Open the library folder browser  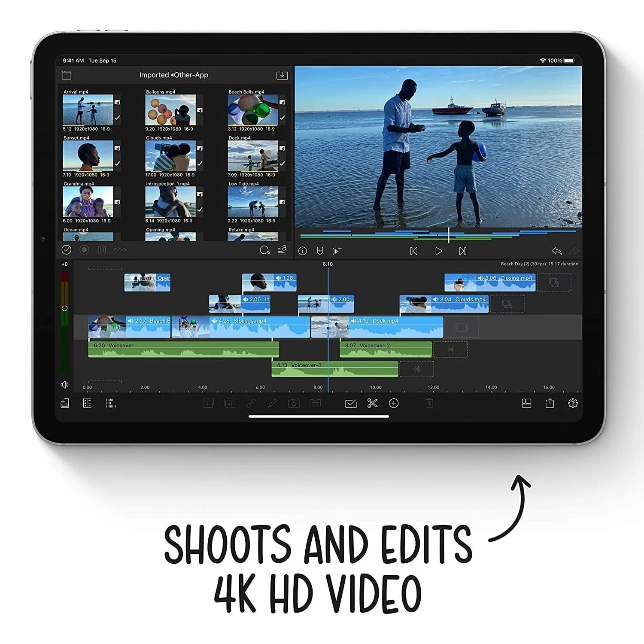pyautogui.click(x=67, y=76)
